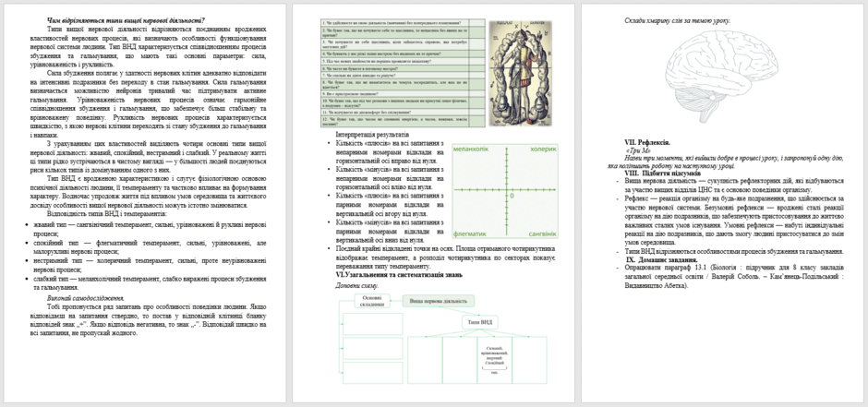
Task: Click the 'Виконай самодослідження' italic heading
Action: click(85, 297)
